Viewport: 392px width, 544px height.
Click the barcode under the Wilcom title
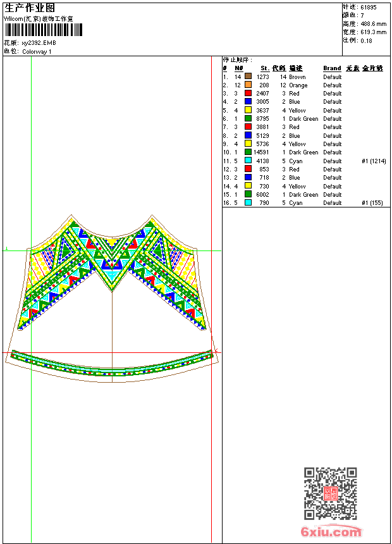(x=44, y=30)
